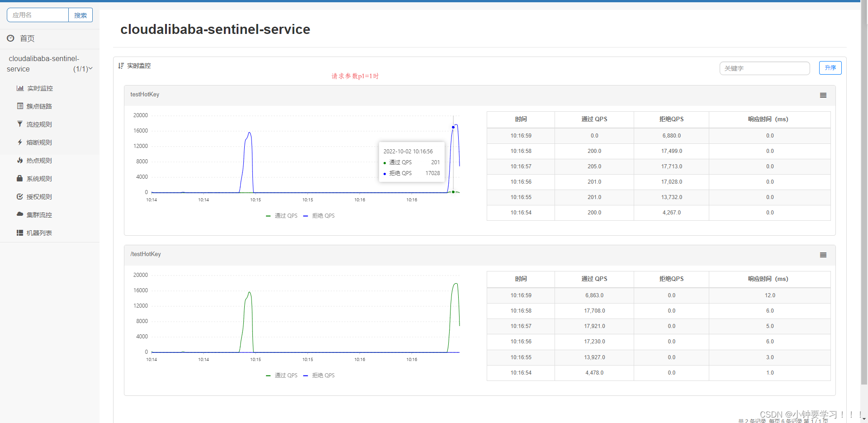Go to 簇点链路 page
This screenshot has height=423, width=868.
[39, 106]
